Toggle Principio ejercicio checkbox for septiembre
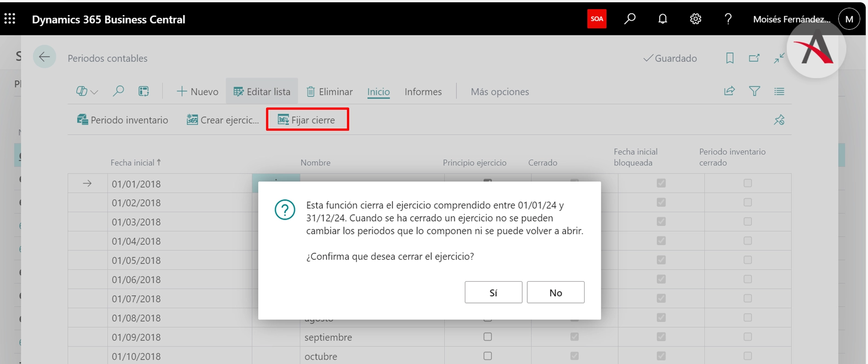868x364 pixels. tap(487, 337)
